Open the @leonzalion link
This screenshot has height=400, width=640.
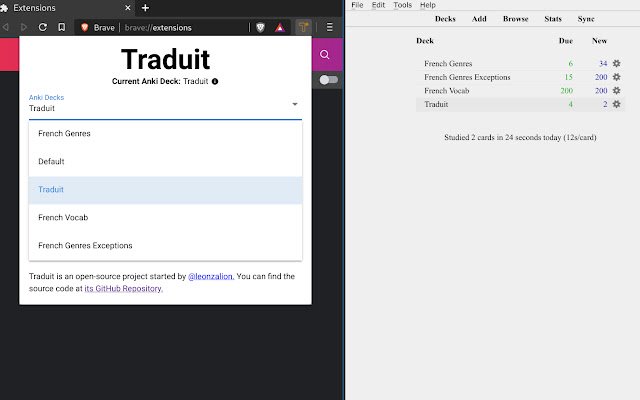point(211,276)
